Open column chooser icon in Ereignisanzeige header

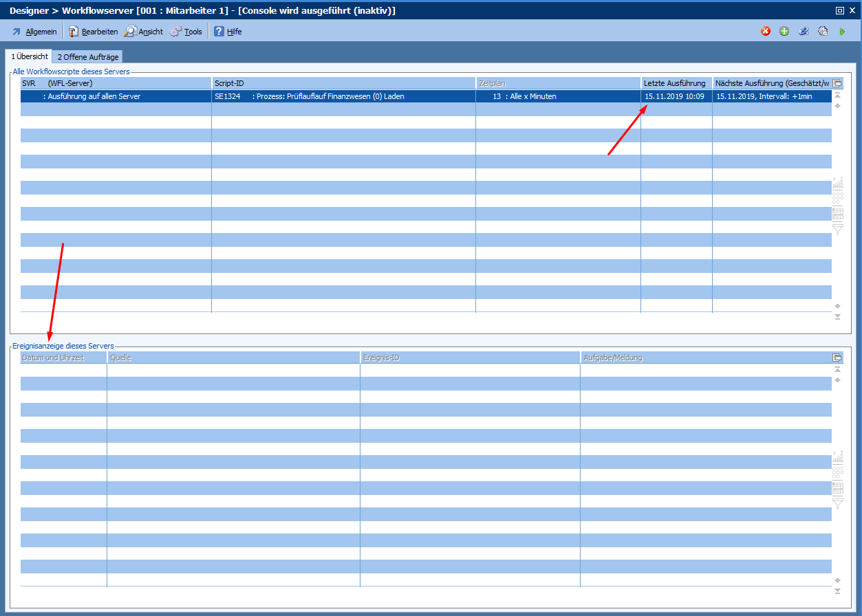pos(837,357)
